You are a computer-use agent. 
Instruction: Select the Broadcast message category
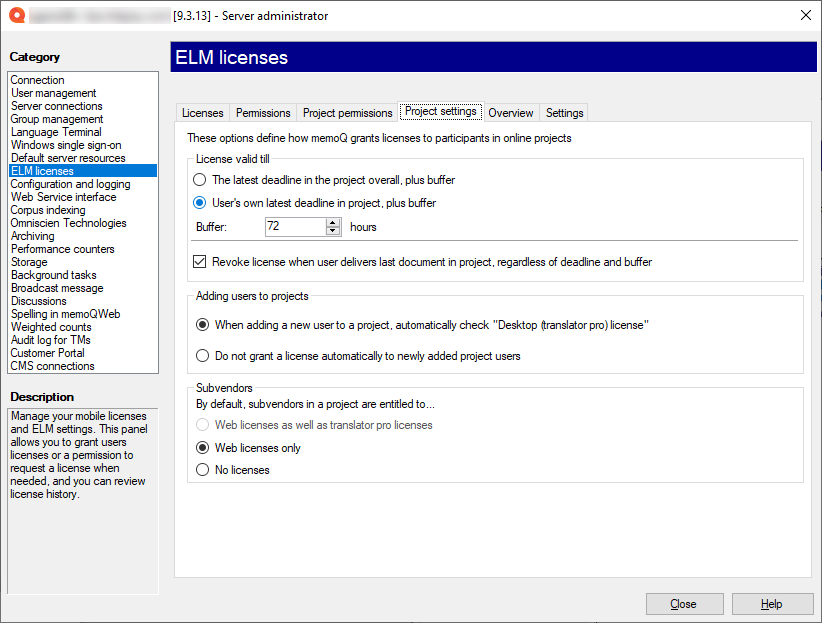tap(56, 288)
